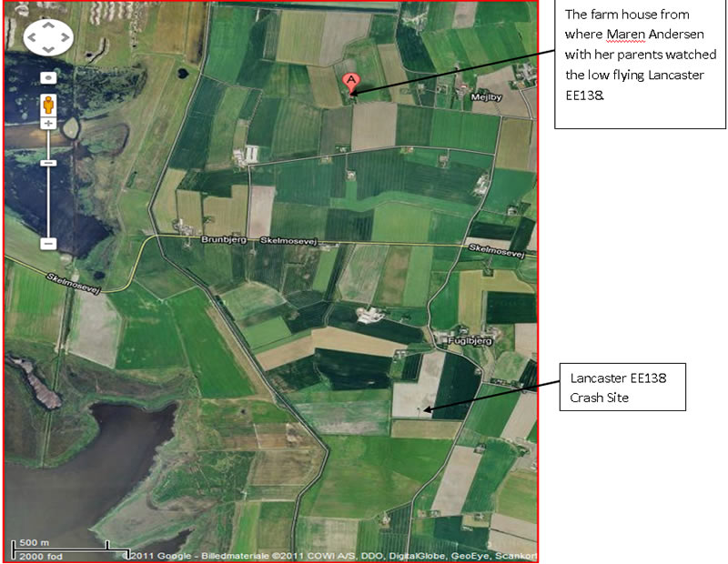Click the Mejlby place label
This screenshot has width=728, height=564.
(x=486, y=97)
